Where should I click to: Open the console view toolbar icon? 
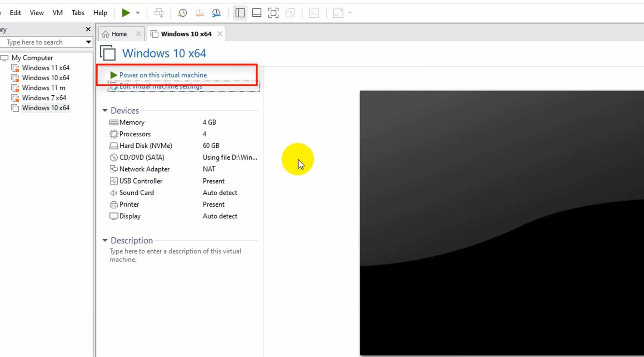pyautogui.click(x=314, y=13)
